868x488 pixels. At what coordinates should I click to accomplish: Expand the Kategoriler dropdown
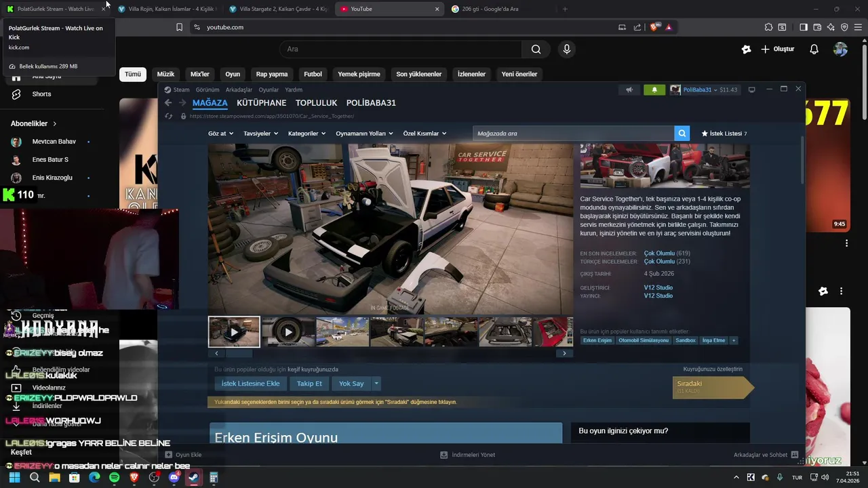click(x=307, y=134)
